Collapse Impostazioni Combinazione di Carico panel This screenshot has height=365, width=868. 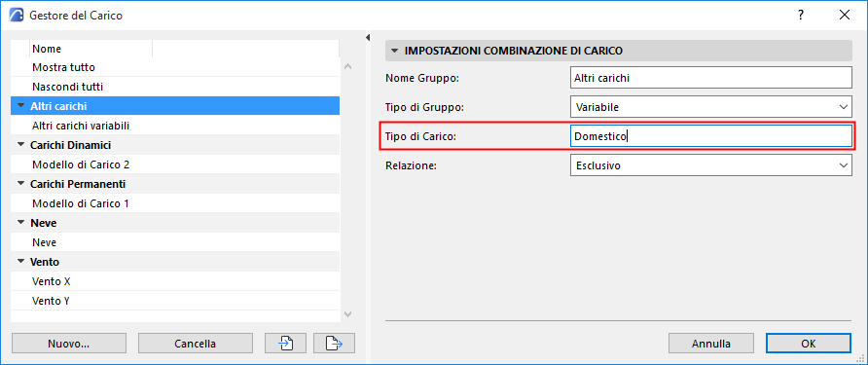click(x=395, y=51)
